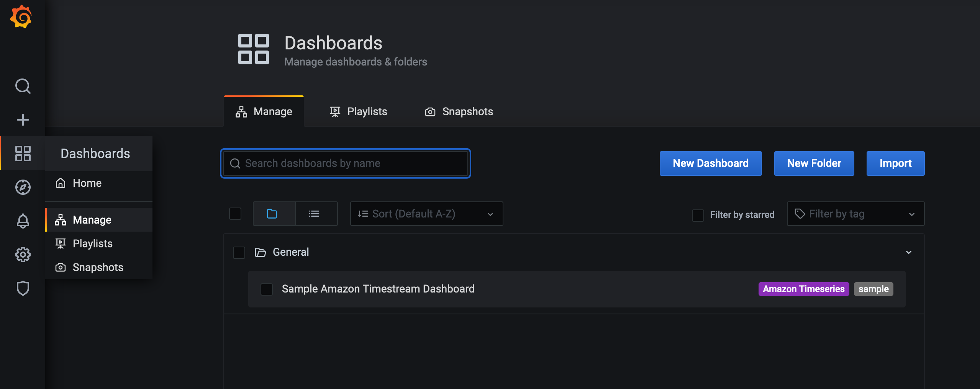Screen dimensions: 980x389
Task: Switch to the Manage tab
Action: click(x=264, y=111)
